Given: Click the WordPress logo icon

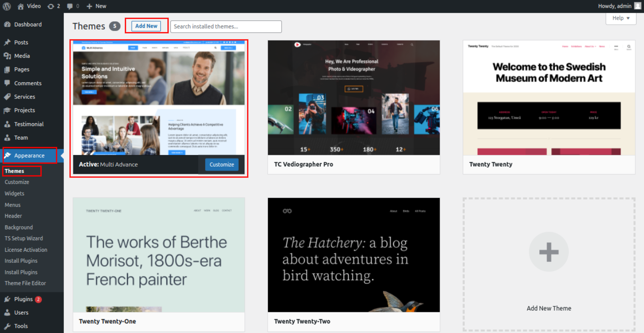Looking at the screenshot, I should pos(7,6).
